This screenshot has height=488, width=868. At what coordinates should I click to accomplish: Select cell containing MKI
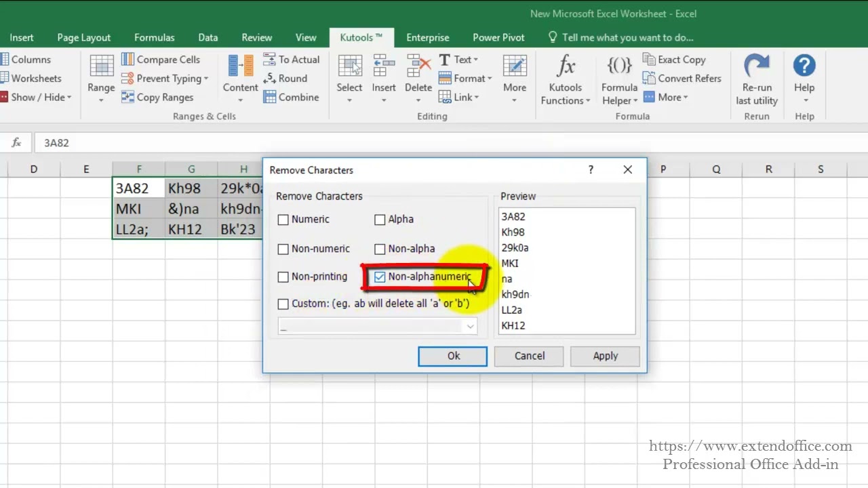click(139, 209)
